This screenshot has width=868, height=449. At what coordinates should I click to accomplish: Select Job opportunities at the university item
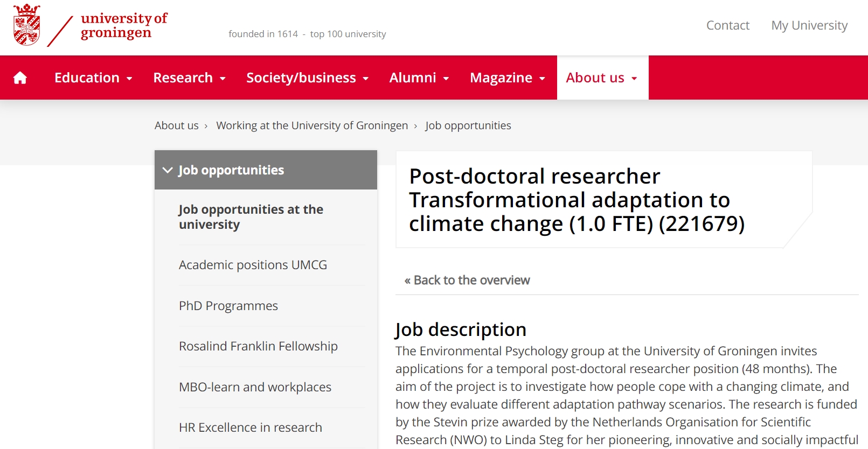point(251,217)
